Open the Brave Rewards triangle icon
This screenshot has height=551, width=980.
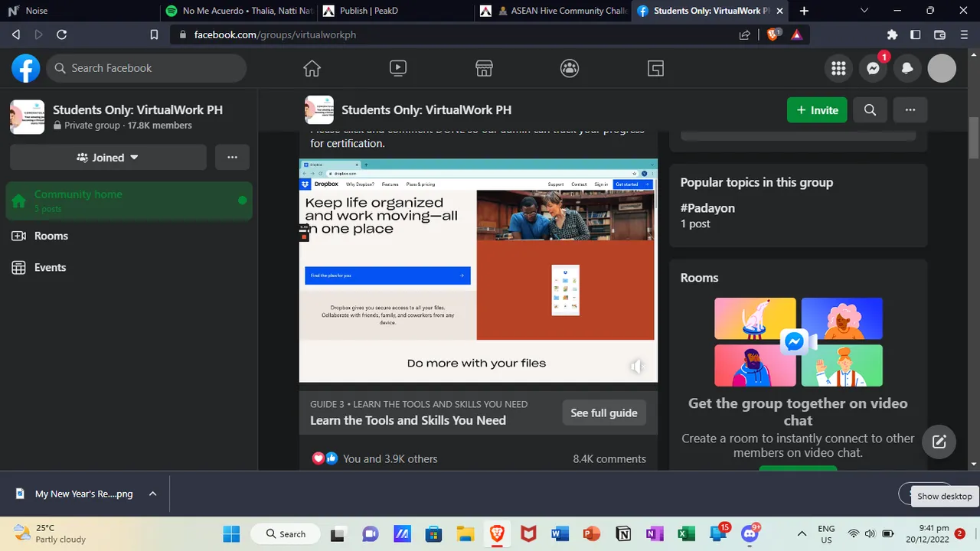(x=796, y=34)
